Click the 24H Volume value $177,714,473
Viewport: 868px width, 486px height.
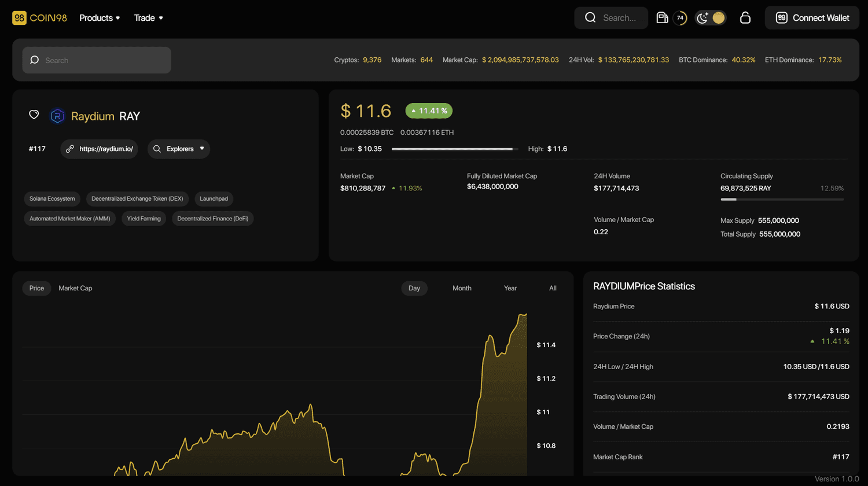pos(616,188)
